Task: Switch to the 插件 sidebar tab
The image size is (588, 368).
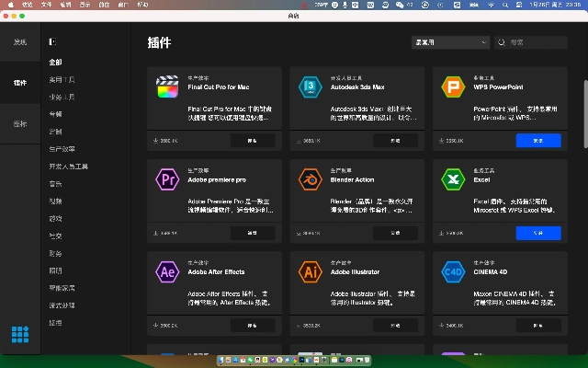Action: click(20, 83)
